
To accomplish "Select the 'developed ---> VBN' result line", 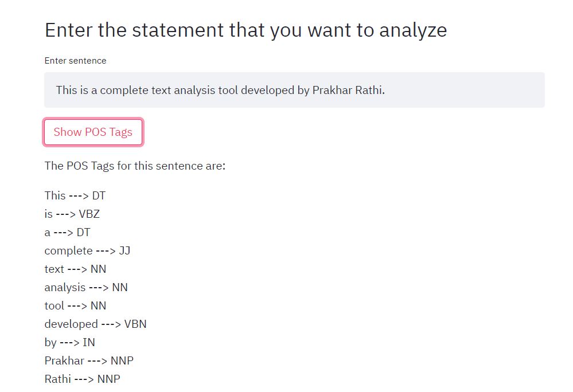I will click(x=95, y=324).
